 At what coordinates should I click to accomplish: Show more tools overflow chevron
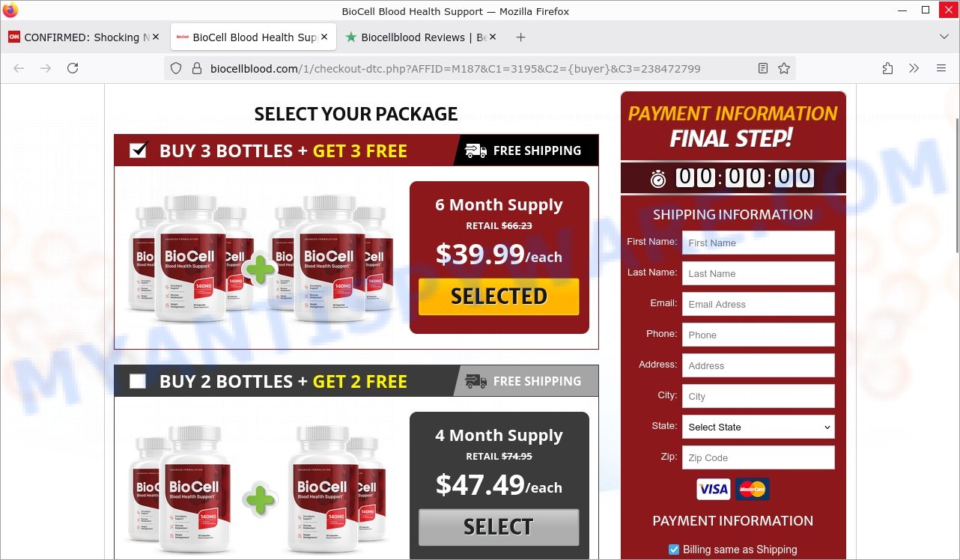914,68
